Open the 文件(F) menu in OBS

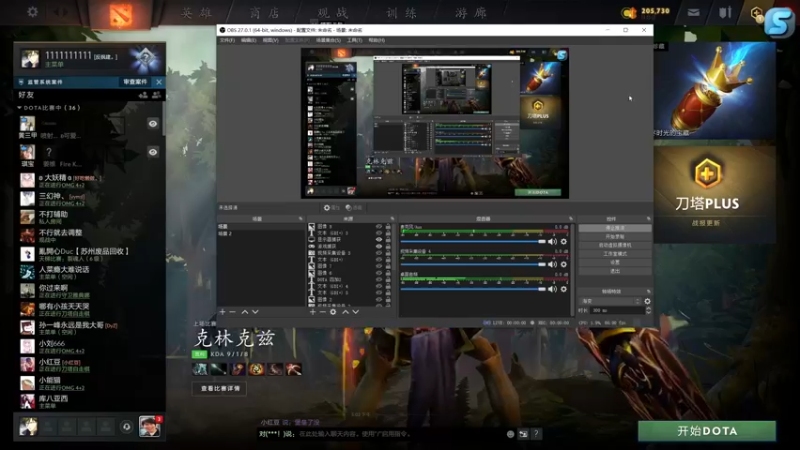click(x=228, y=40)
